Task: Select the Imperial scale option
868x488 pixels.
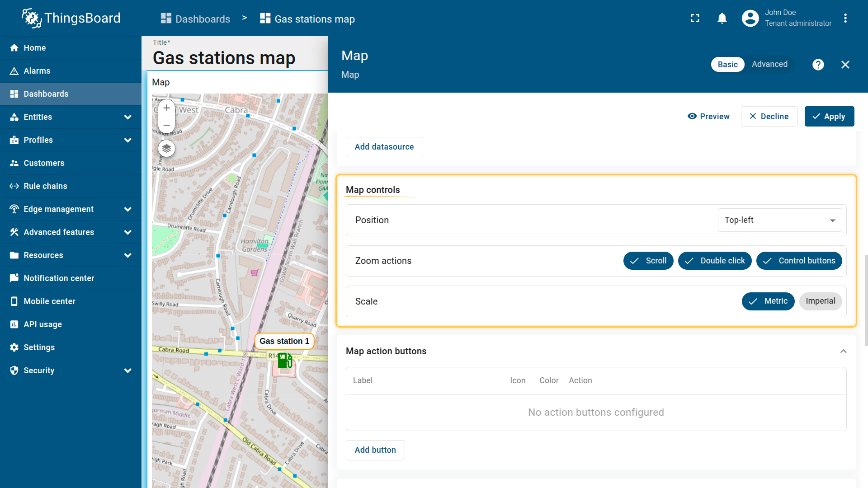Action: (x=820, y=301)
